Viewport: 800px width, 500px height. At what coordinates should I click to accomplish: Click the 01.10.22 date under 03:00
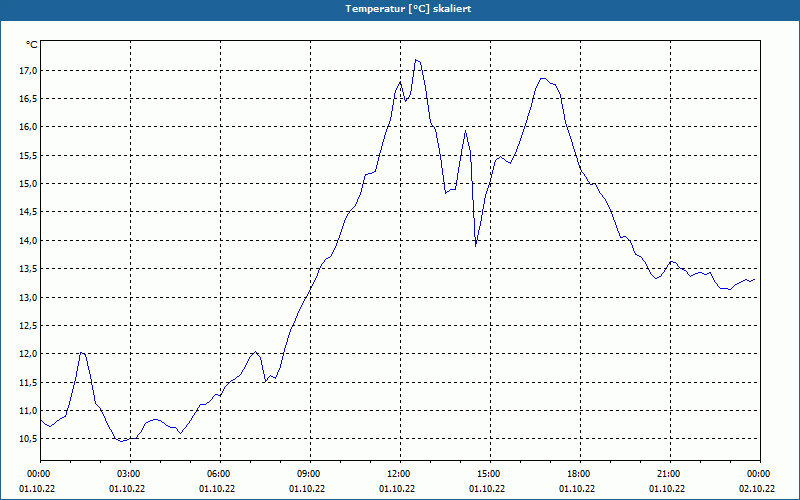127,489
